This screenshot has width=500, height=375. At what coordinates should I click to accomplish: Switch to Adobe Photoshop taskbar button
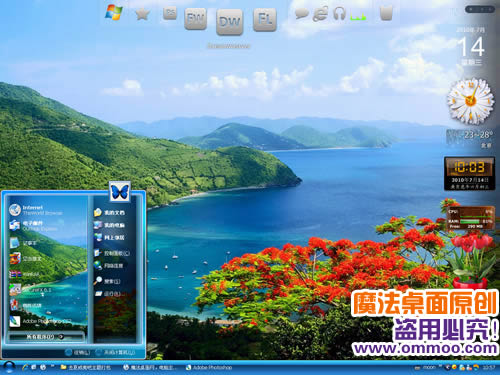pyautogui.click(x=209, y=367)
